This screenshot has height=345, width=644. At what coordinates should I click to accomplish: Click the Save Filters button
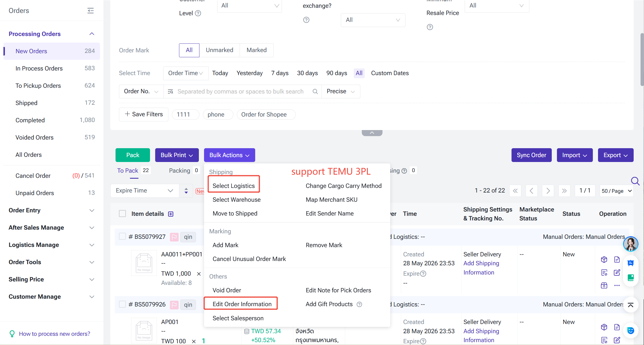[144, 115]
